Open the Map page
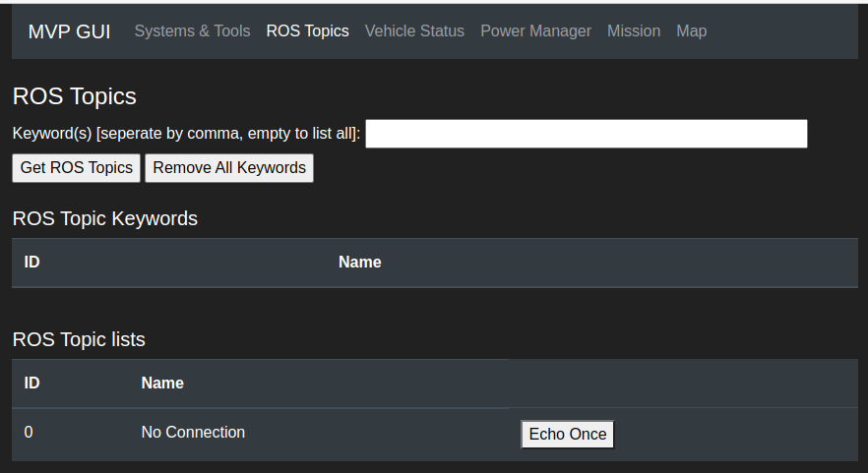The image size is (868, 473). [x=692, y=31]
